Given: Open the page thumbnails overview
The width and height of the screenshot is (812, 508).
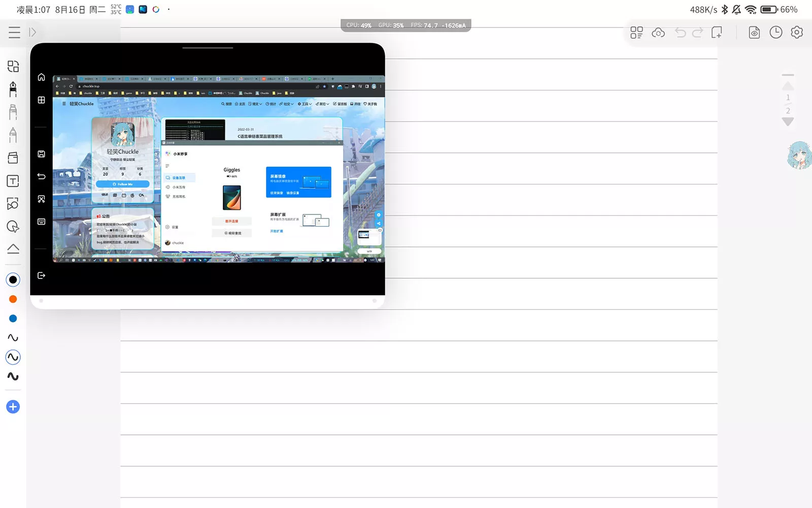Looking at the screenshot, I should coord(636,33).
